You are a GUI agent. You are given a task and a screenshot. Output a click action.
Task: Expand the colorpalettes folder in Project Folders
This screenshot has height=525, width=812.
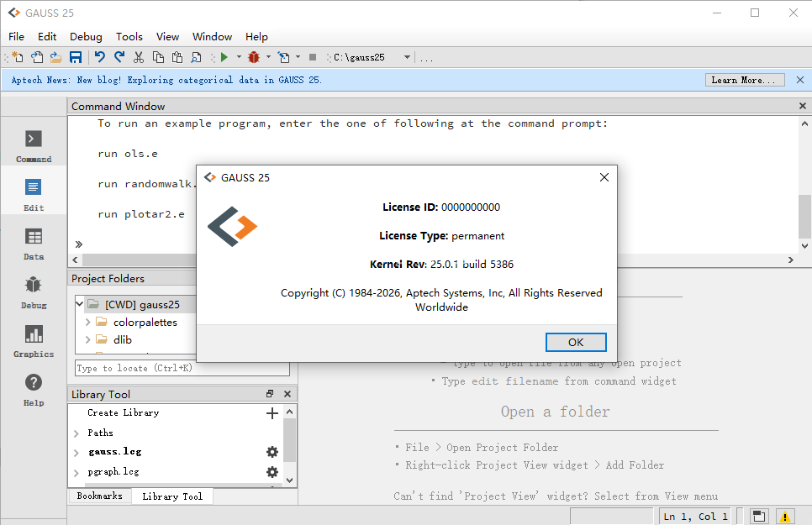(x=88, y=322)
